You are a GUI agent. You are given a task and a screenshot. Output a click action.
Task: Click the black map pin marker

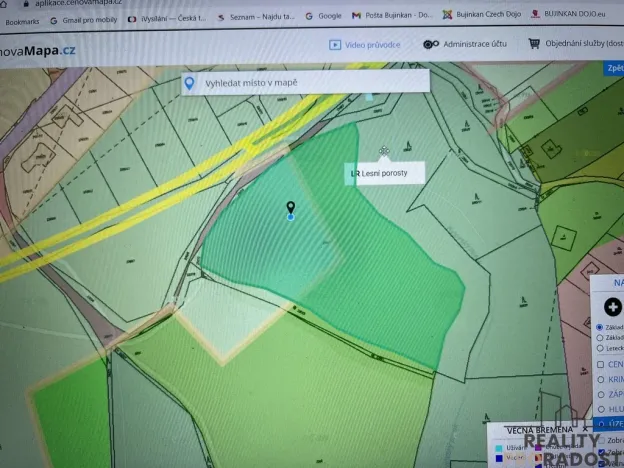pos(290,207)
